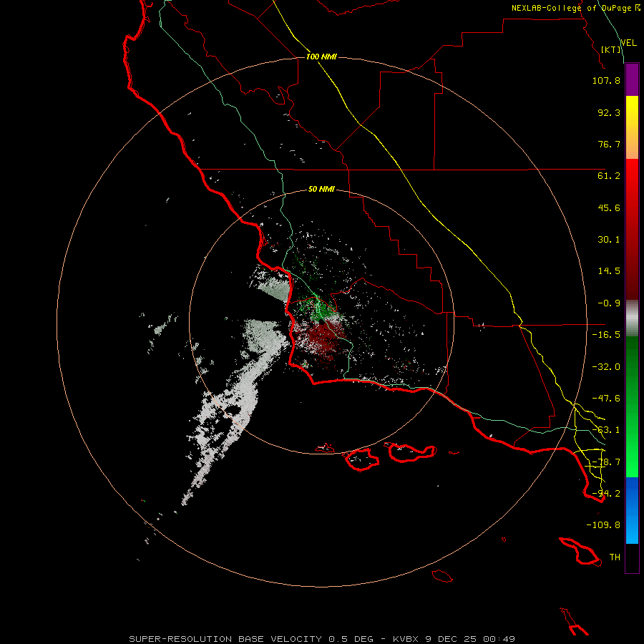Select the VEL legend heading

click(628, 43)
